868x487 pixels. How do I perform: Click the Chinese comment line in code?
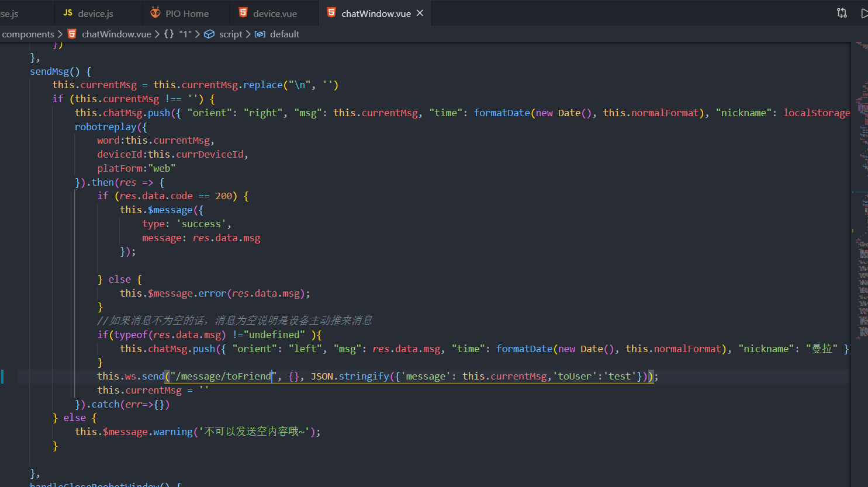[234, 321]
